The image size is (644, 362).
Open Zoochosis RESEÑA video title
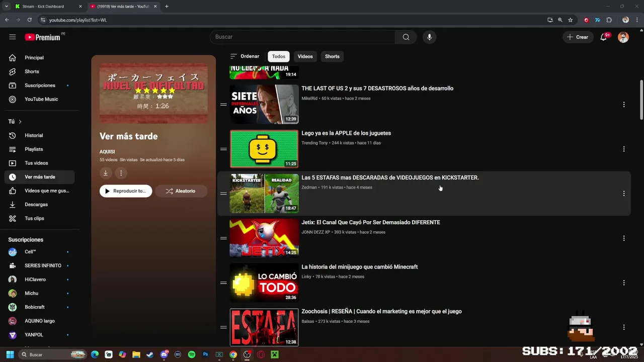click(x=381, y=312)
